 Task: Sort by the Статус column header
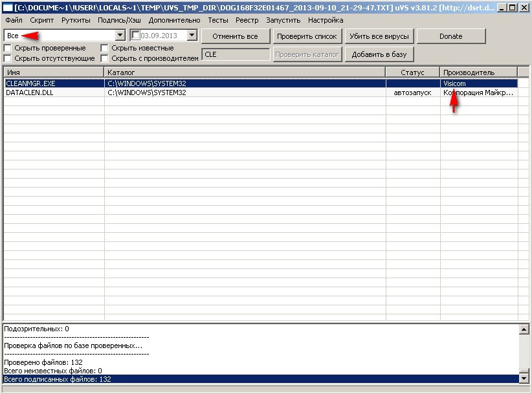coord(412,72)
